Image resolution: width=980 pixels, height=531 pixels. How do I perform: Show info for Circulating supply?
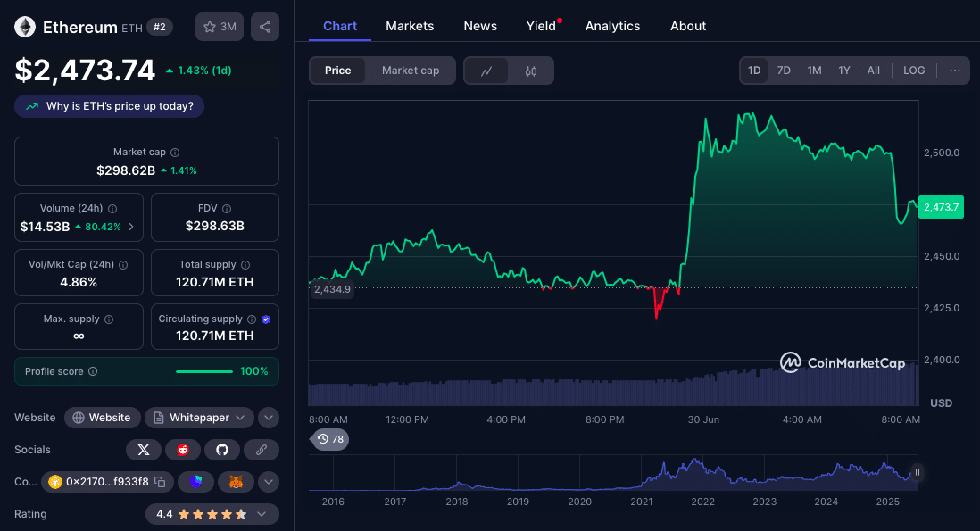click(x=252, y=319)
